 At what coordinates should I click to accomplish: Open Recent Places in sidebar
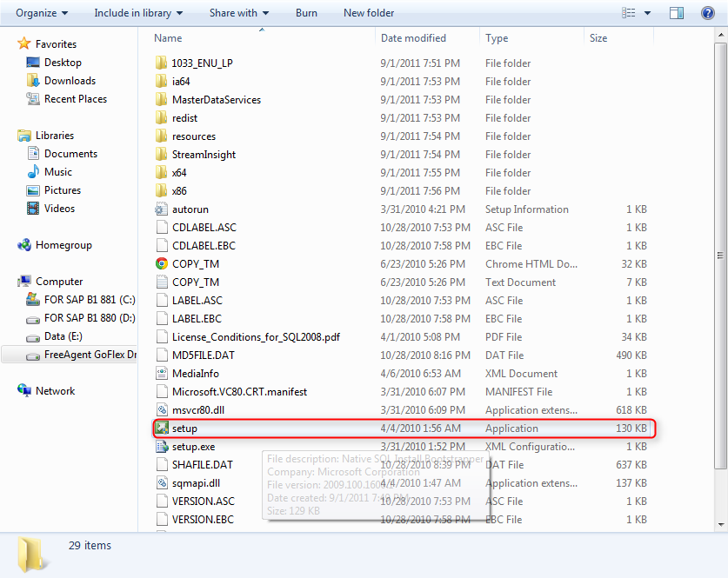click(x=75, y=99)
